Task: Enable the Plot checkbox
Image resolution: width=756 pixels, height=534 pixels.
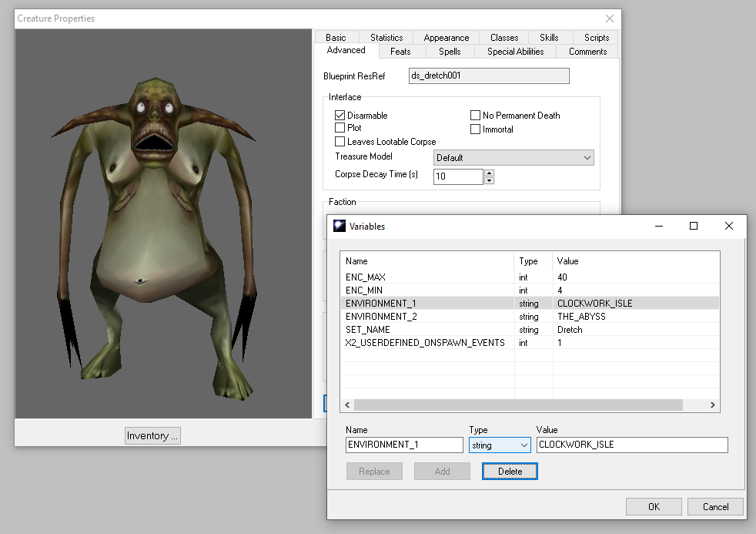Action: click(x=340, y=128)
